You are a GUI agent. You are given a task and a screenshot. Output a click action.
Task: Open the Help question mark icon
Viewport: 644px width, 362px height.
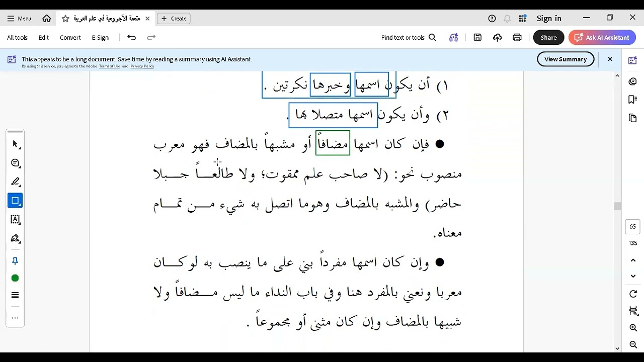[492, 18]
